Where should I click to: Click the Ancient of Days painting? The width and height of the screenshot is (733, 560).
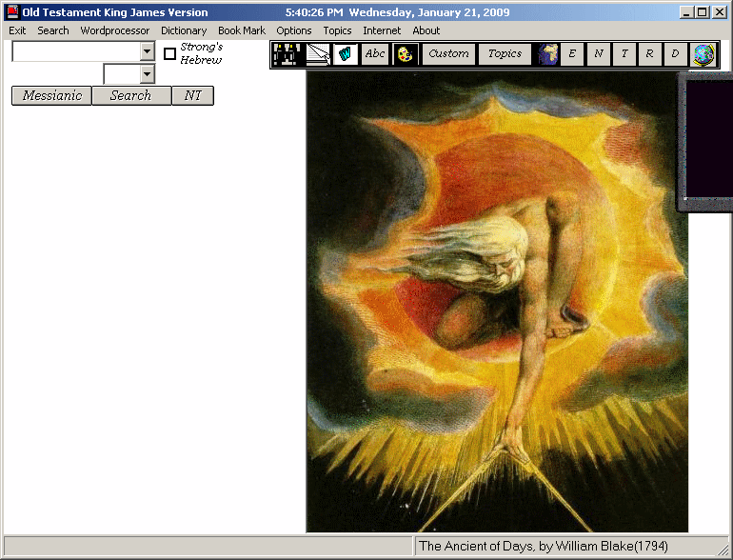[x=497, y=302]
